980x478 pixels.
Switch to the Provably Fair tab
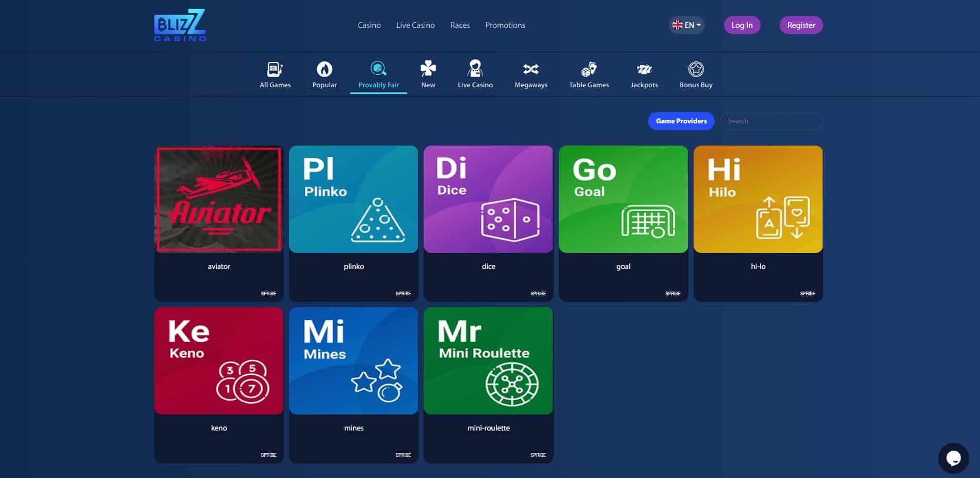tap(378, 75)
